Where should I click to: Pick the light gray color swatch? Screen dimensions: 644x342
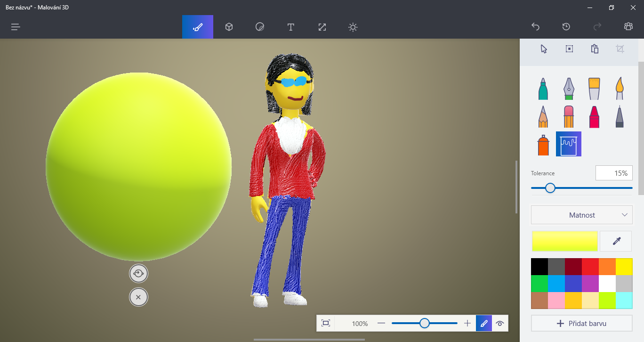coord(624,284)
